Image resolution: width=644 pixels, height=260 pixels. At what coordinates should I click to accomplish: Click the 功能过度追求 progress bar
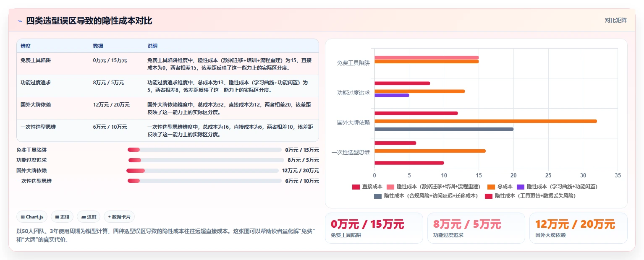(206, 160)
